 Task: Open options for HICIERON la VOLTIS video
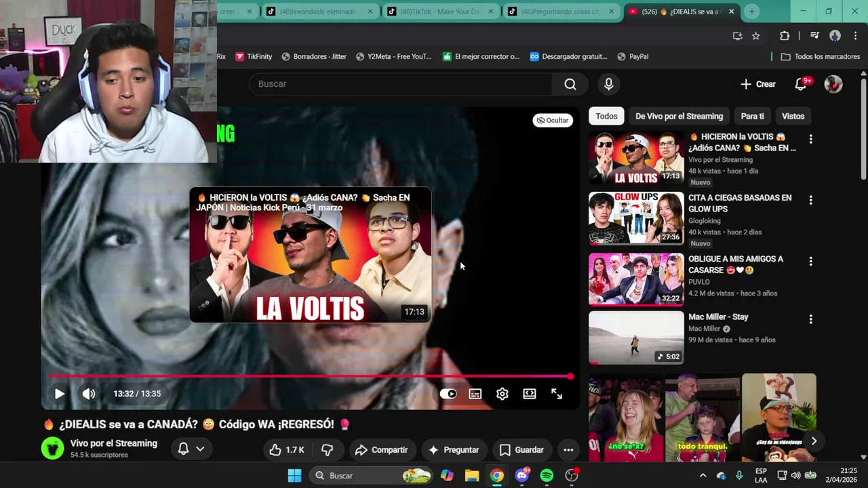pos(810,139)
